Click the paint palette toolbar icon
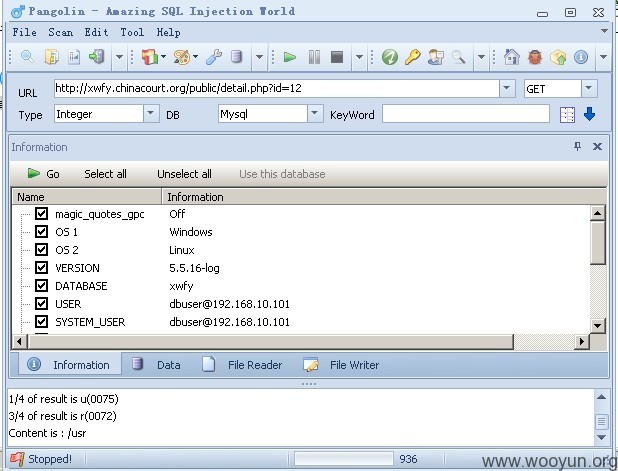618x471 pixels. click(x=182, y=57)
